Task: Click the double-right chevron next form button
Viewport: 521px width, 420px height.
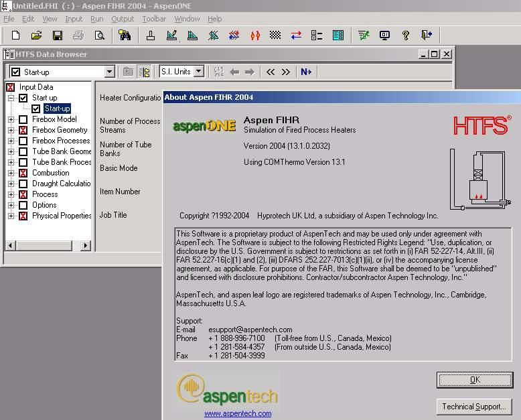Action: pos(286,72)
